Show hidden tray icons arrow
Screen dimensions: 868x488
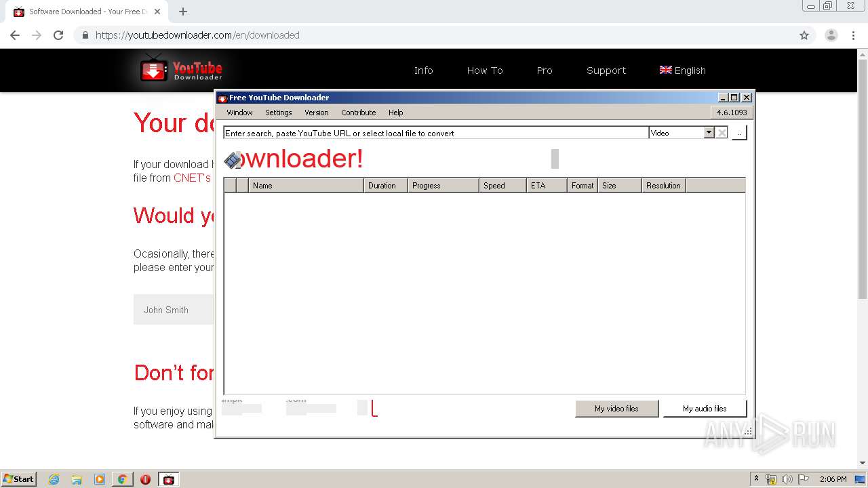[756, 479]
